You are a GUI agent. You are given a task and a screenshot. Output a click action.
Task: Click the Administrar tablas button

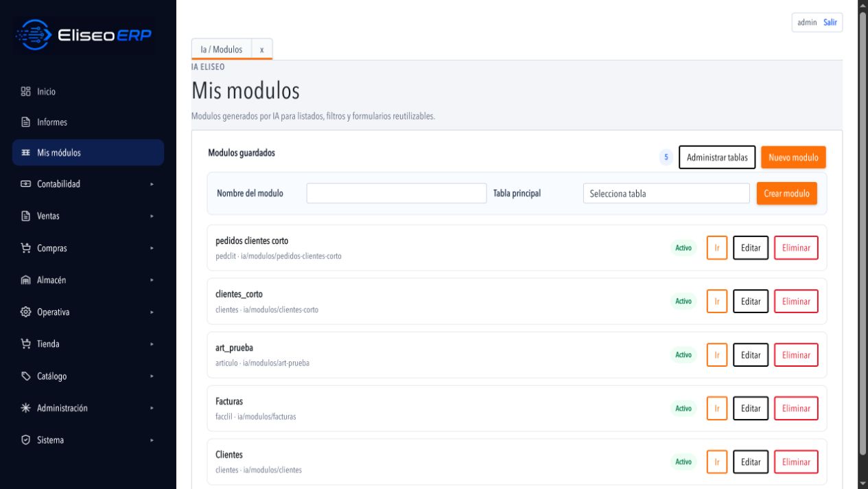(x=718, y=157)
